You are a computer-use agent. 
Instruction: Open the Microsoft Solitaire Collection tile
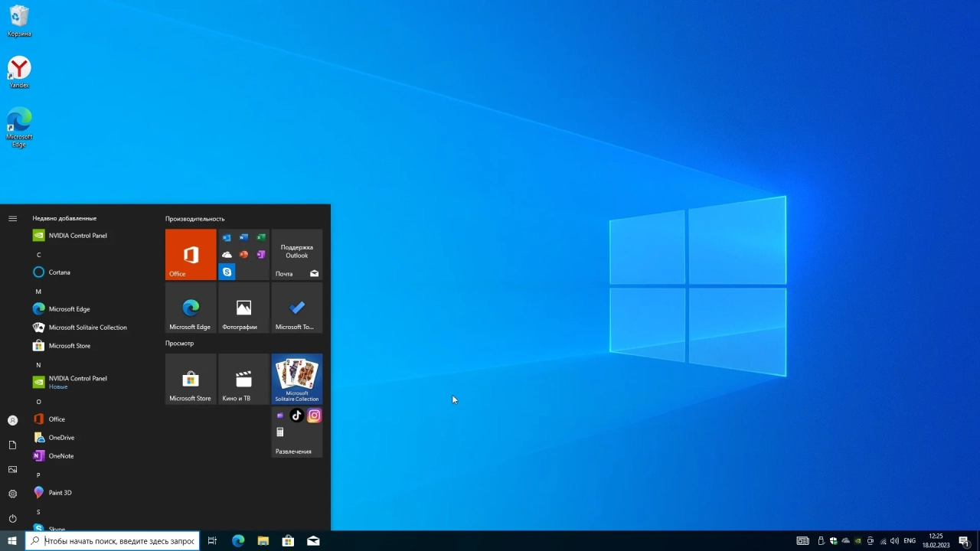click(297, 379)
